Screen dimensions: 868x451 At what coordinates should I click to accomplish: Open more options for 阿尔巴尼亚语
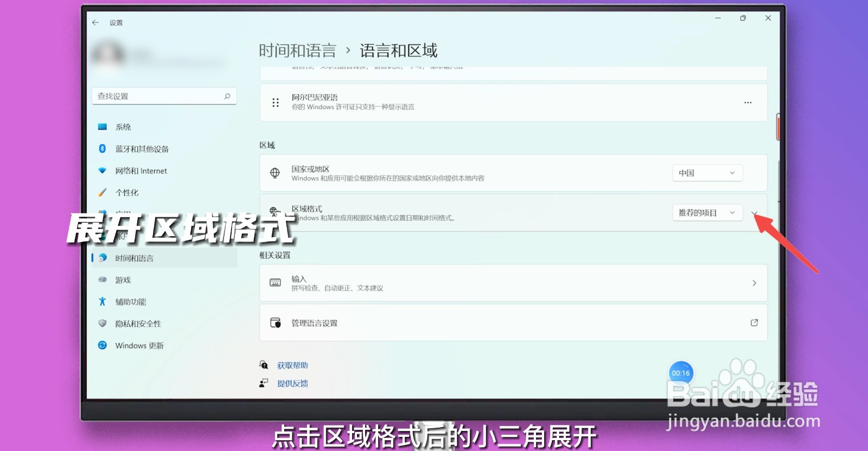click(748, 103)
